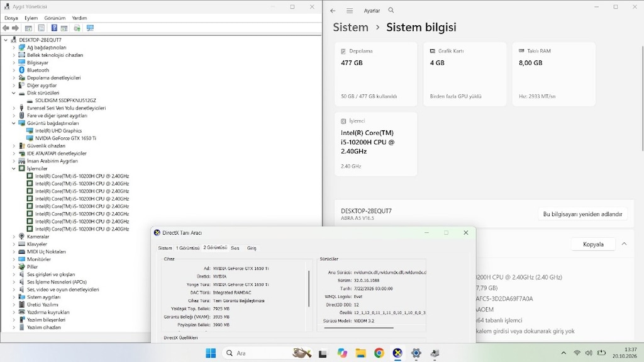Viewport: 644px width, 362px height.
Task: Click the Piller battery category icon
Action: [22, 266]
